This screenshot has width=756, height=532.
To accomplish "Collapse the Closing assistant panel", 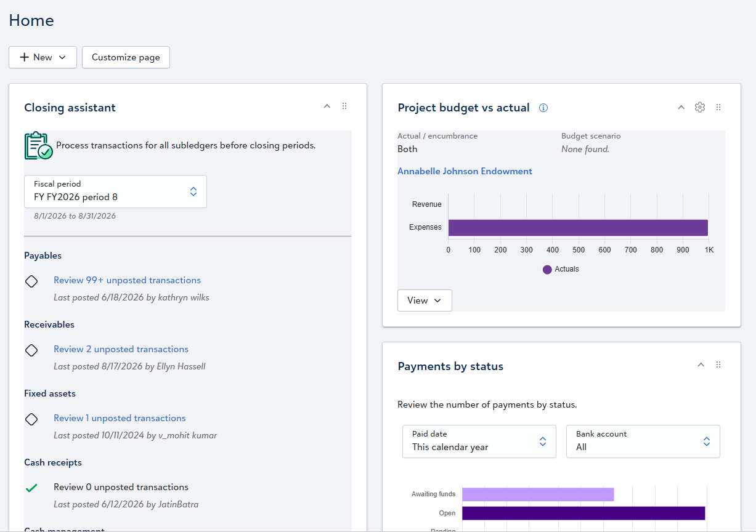I will coord(327,107).
